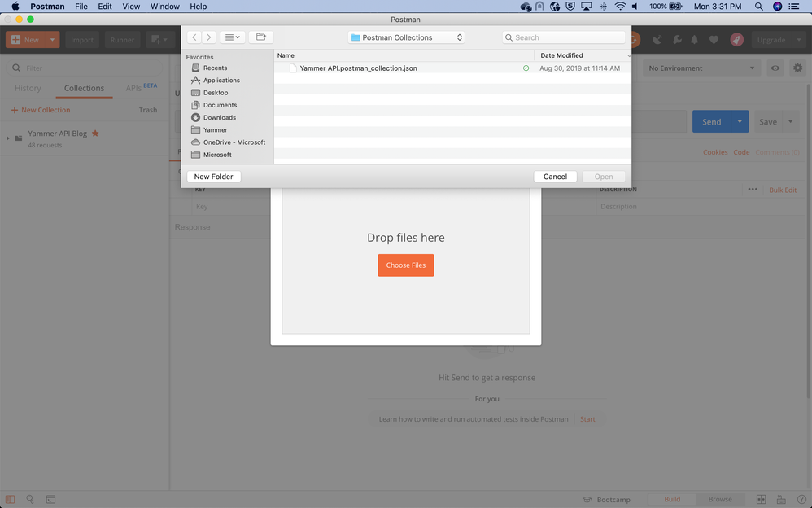The height and width of the screenshot is (508, 812).
Task: Go back in the file dialog
Action: point(194,37)
